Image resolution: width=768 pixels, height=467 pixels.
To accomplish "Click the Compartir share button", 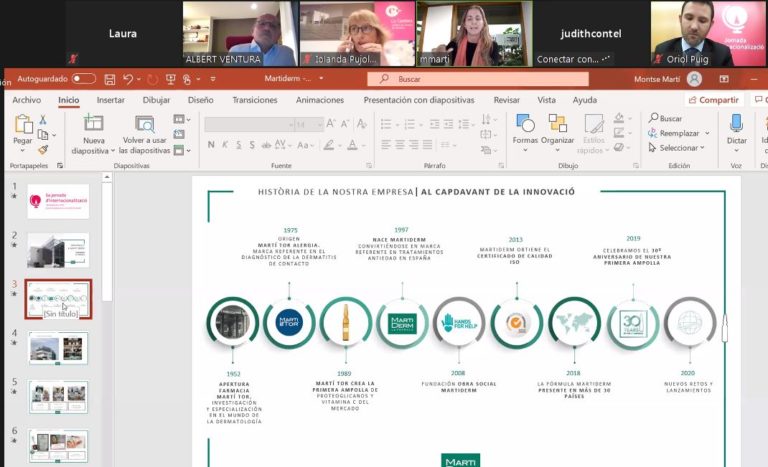I will [x=714, y=100].
